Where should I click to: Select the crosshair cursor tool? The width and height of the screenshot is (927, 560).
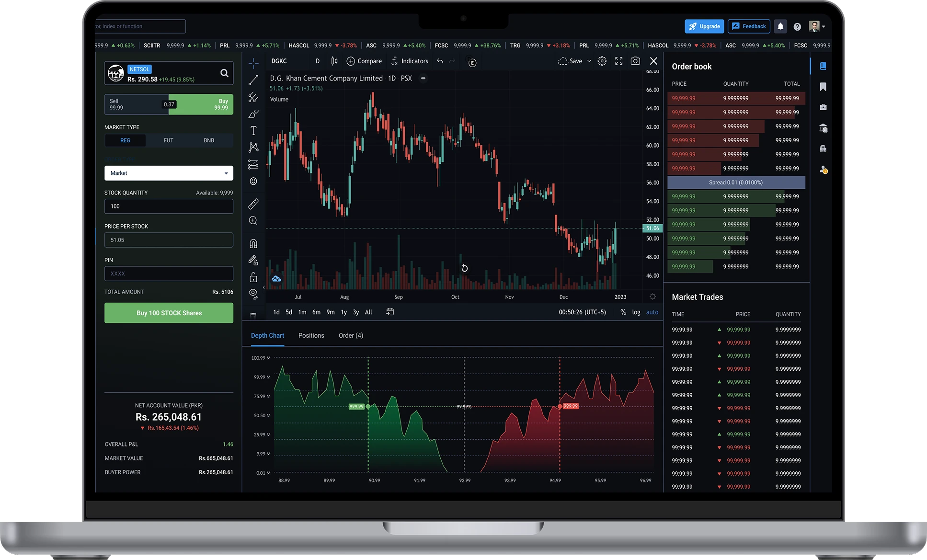tap(253, 63)
